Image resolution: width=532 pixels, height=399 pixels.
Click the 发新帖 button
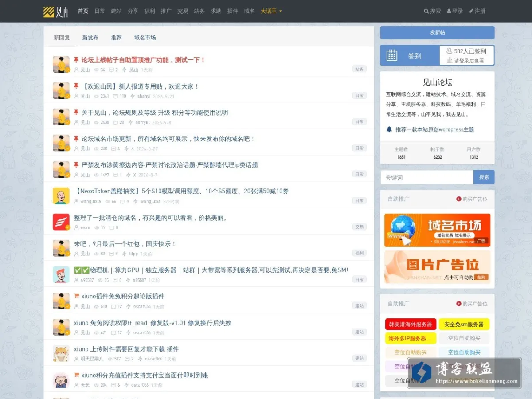tap(437, 32)
